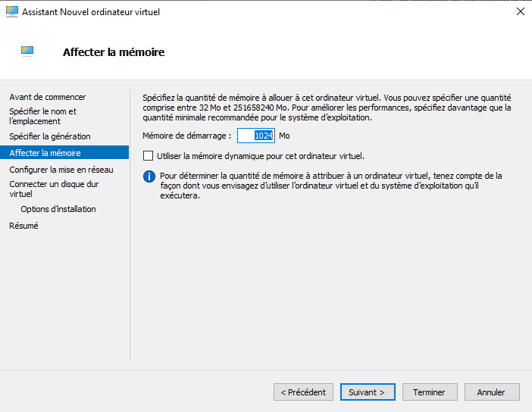Select Options d'installation step
Viewport: 532px width, 412px height.
pyautogui.click(x=58, y=209)
